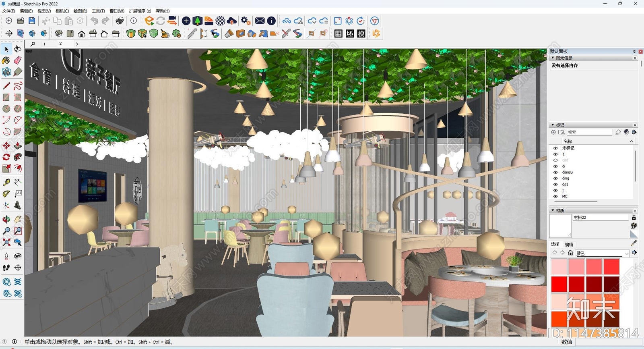Image resolution: width=644 pixels, height=349 pixels.
Task: Print the model with printer icon
Action: pyautogui.click(x=120, y=21)
